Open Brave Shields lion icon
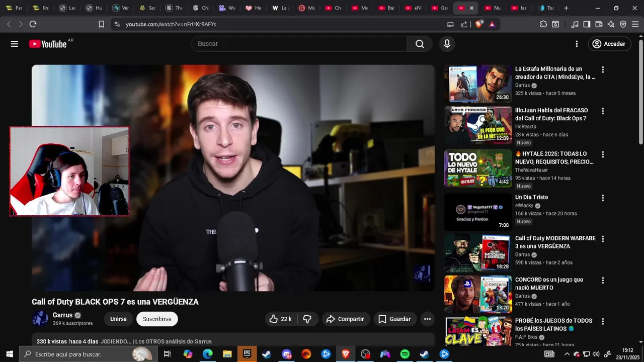Image resolution: width=644 pixels, height=362 pixels. coord(478,24)
